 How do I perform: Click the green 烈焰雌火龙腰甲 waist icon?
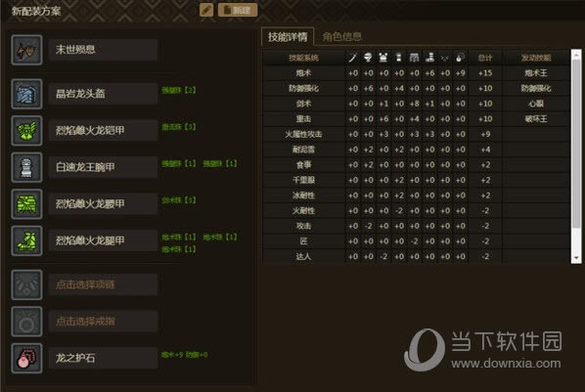(26, 204)
